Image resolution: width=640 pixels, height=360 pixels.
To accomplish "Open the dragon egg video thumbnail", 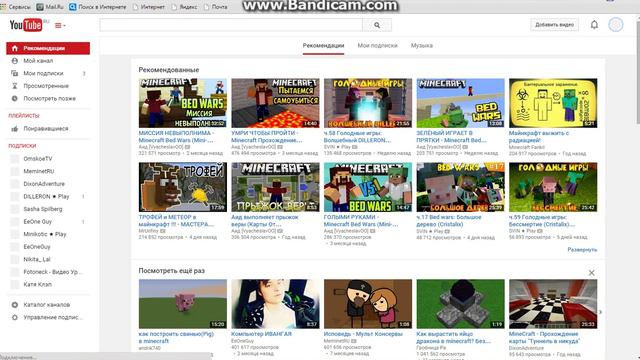I will click(460, 304).
